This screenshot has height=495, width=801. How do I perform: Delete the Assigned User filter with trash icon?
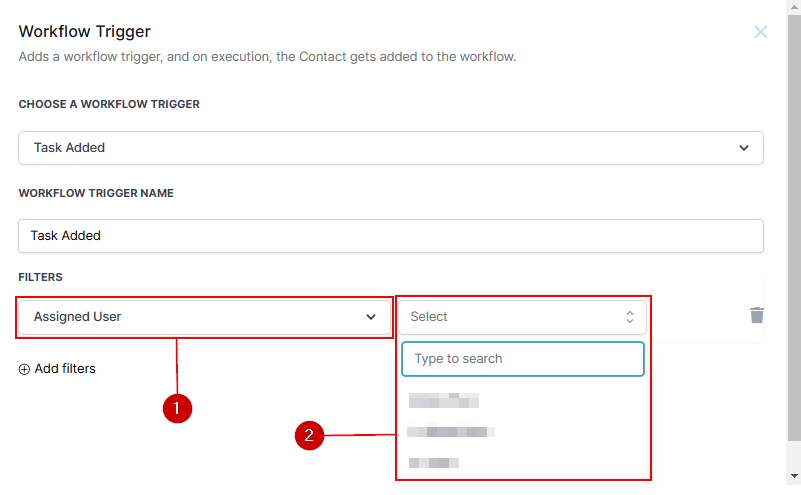pyautogui.click(x=757, y=315)
